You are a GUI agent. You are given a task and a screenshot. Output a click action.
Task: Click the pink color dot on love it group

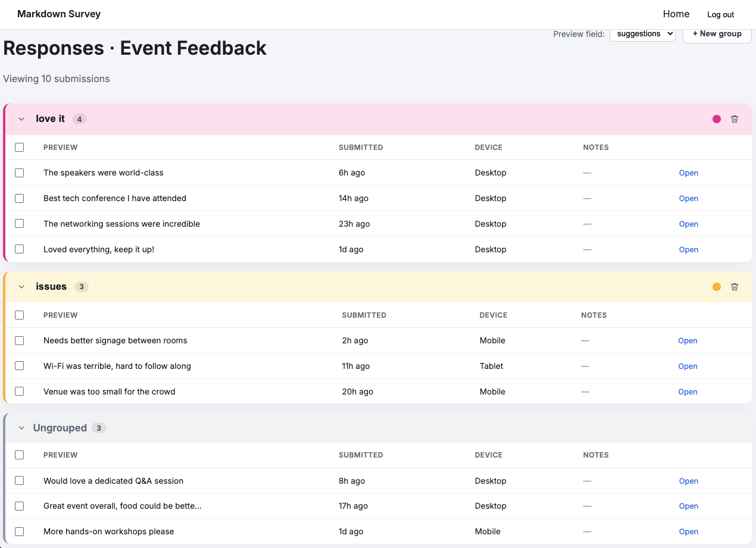tap(716, 118)
